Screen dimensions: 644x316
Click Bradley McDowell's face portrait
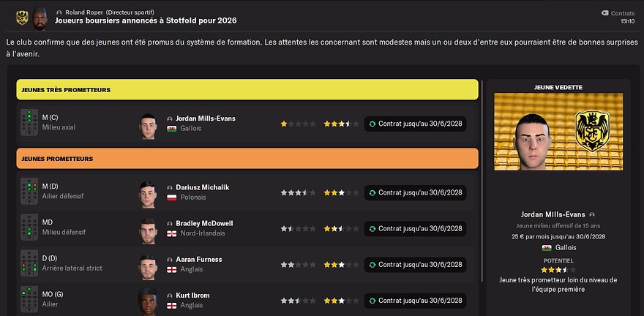149,228
